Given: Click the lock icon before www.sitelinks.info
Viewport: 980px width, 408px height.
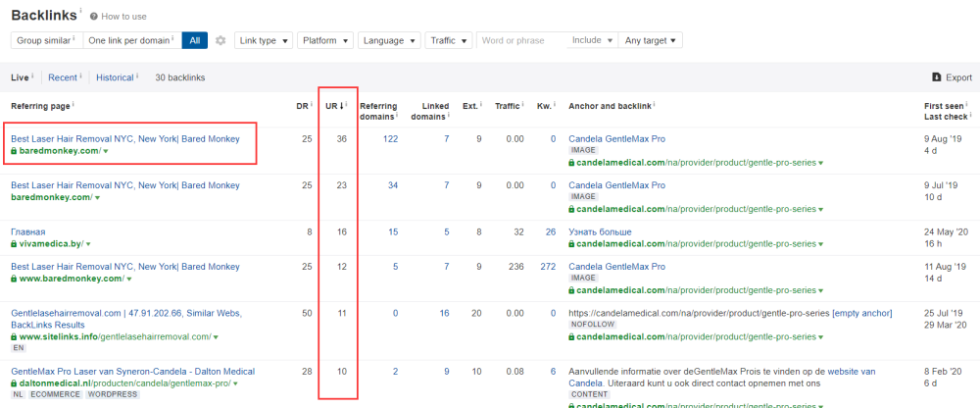Looking at the screenshot, I should 15,336.
